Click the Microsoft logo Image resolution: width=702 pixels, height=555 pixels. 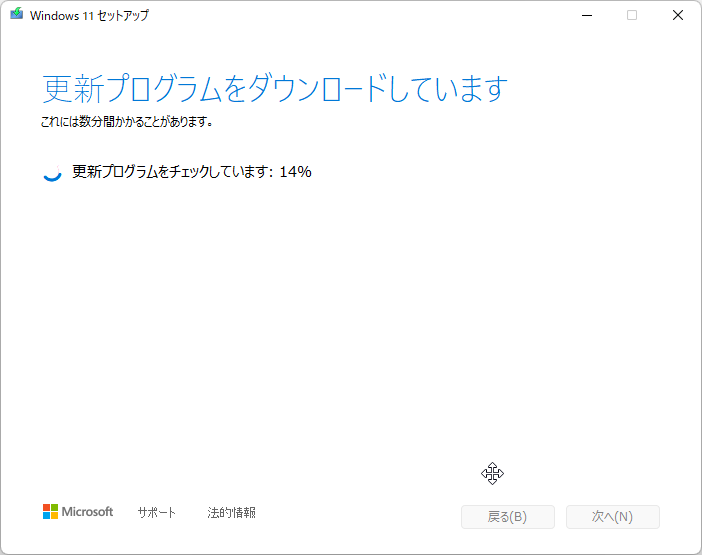coord(78,512)
